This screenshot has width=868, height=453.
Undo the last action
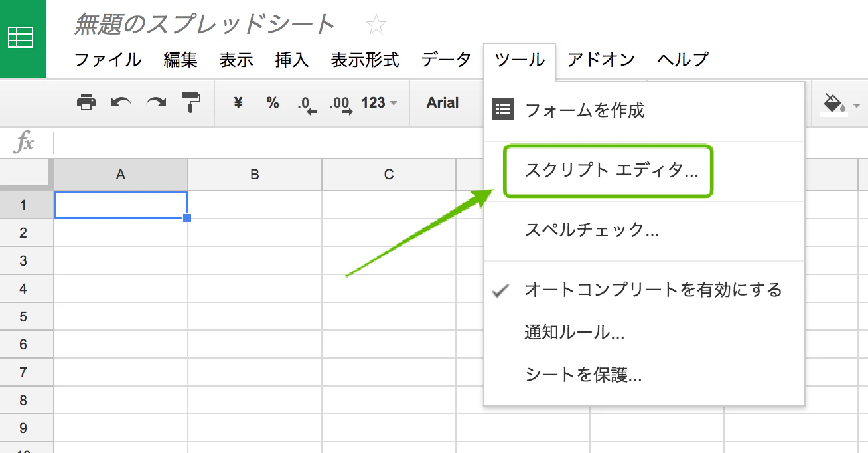pyautogui.click(x=121, y=102)
